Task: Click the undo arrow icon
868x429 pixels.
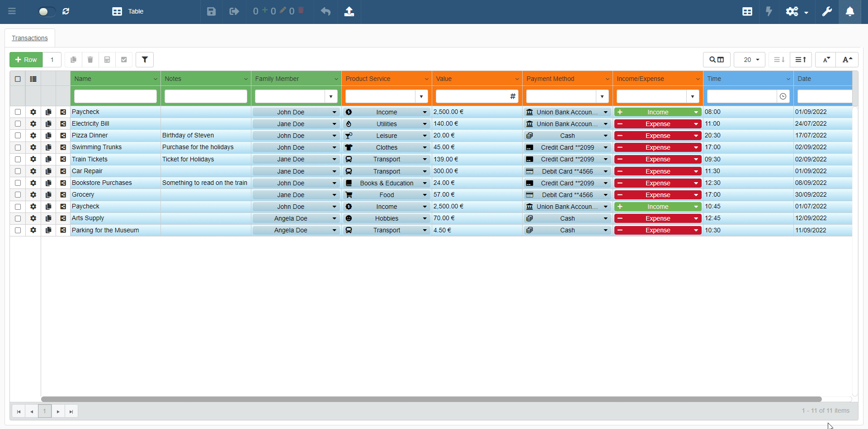Action: [325, 12]
